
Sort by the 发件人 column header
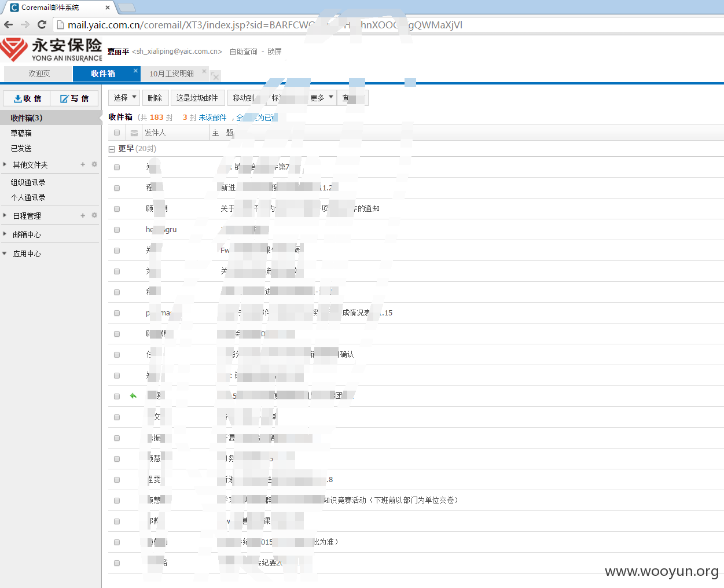176,133
